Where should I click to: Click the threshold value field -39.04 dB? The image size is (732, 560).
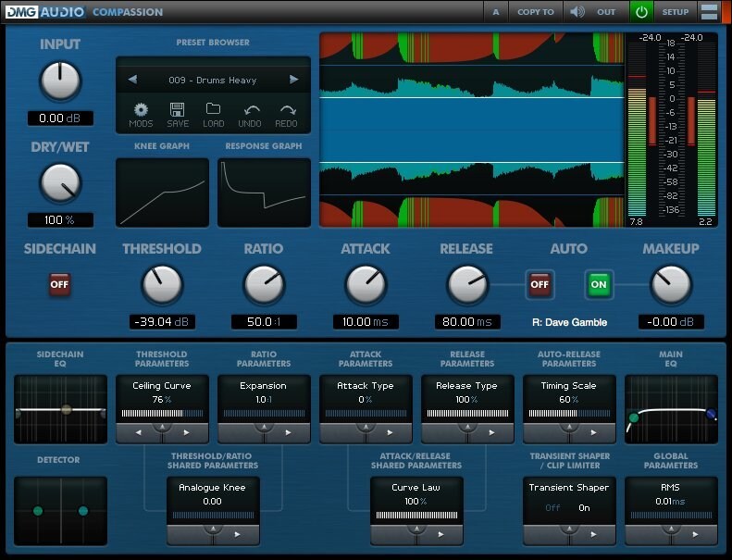pyautogui.click(x=162, y=322)
